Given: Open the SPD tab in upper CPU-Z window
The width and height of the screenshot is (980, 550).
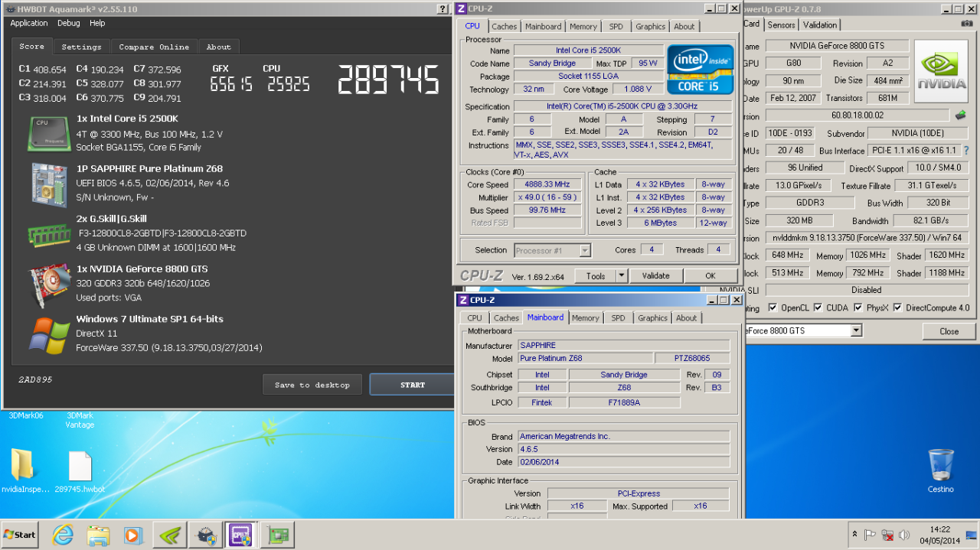Looking at the screenshot, I should [x=616, y=26].
